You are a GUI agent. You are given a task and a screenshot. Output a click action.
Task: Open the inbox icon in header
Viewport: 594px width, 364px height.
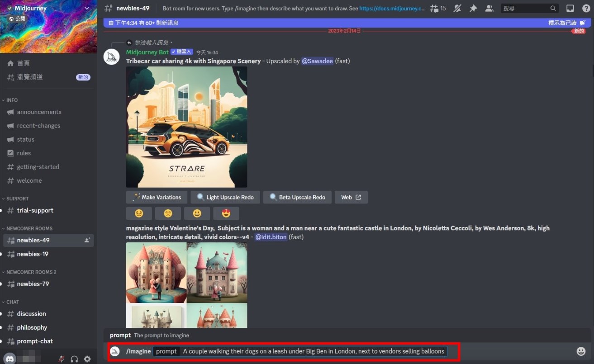(x=570, y=9)
